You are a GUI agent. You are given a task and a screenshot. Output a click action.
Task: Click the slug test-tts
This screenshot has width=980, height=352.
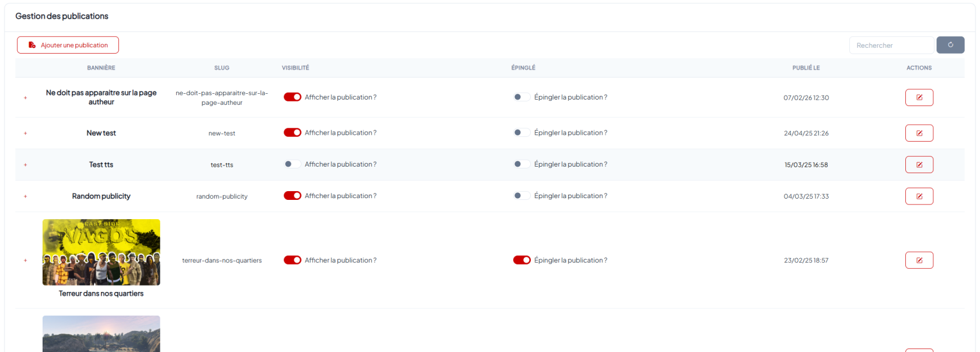click(x=222, y=165)
